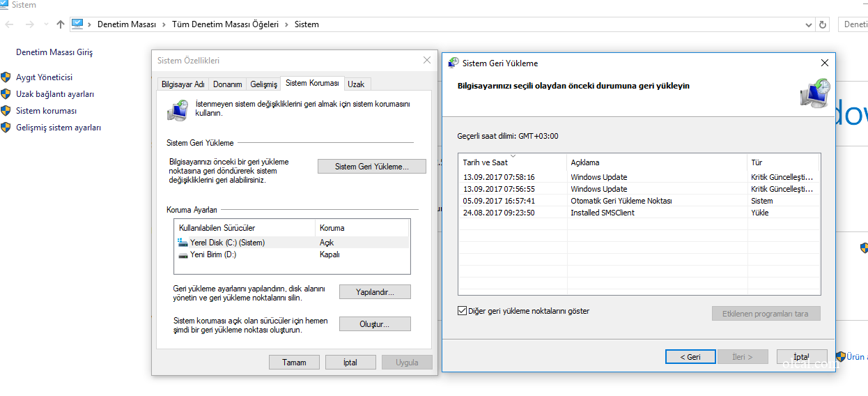Screen dimensions: 868x396
Task: Select restore point 13.09.2017 07:58:16
Action: point(639,177)
